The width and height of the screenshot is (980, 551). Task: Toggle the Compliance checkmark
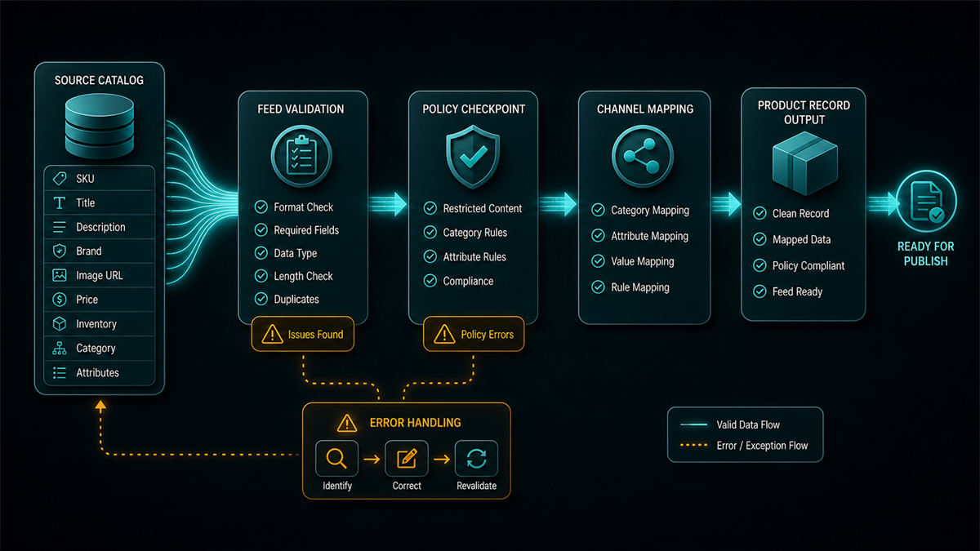click(430, 281)
